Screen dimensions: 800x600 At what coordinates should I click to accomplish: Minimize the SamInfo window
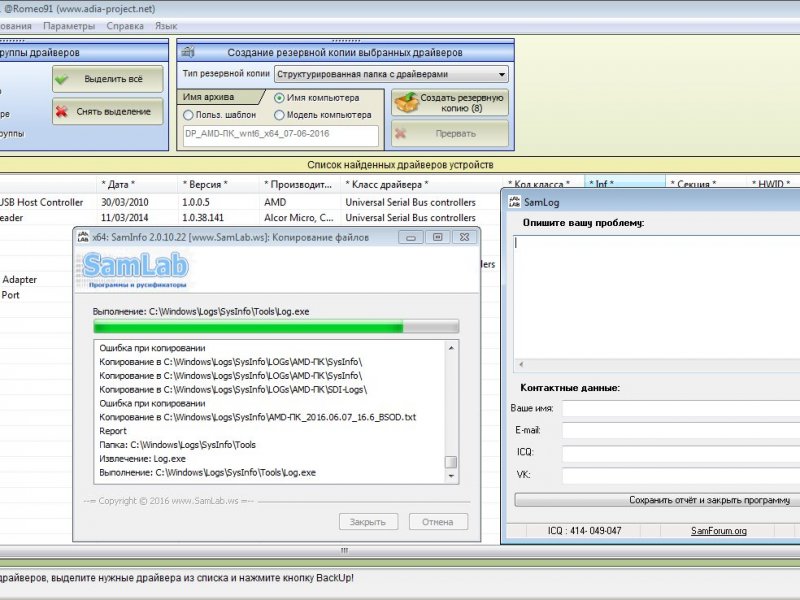tap(411, 237)
